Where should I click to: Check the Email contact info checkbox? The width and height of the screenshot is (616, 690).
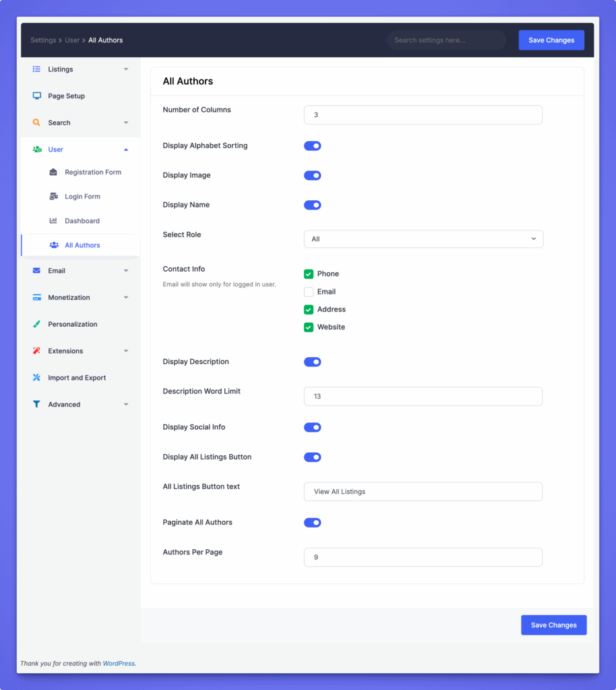(309, 292)
